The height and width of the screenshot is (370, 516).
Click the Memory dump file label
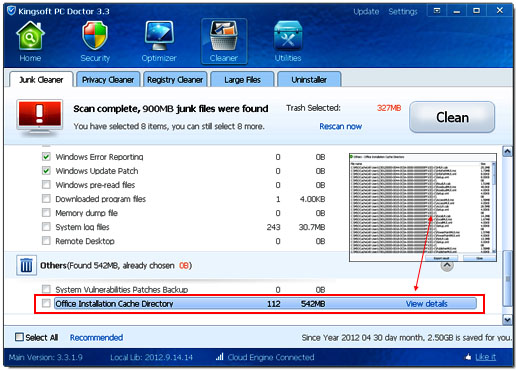(86, 213)
